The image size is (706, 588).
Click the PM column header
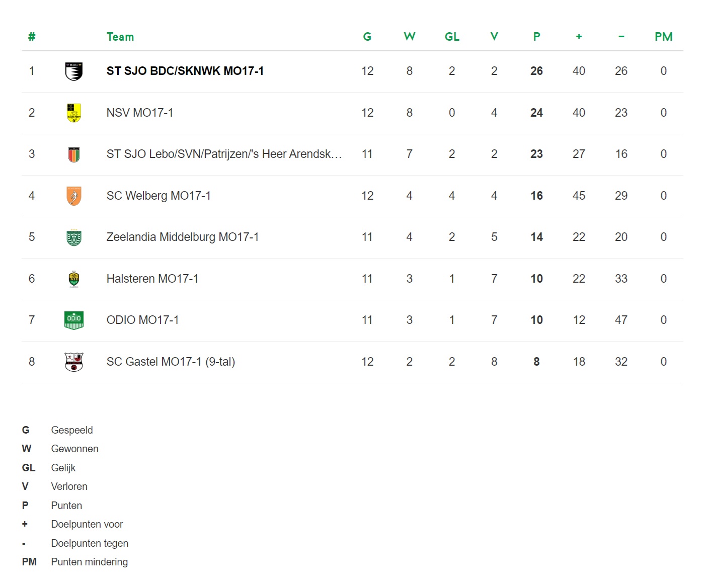663,37
